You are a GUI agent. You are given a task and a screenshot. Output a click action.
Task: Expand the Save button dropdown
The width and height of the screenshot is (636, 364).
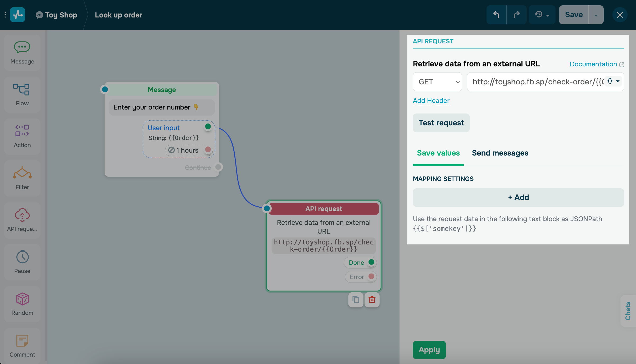(x=596, y=15)
